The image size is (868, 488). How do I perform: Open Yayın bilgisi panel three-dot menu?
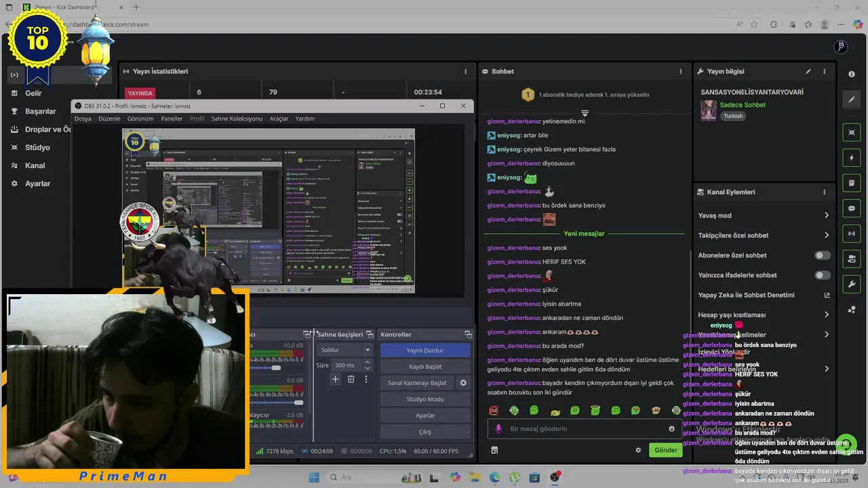coord(825,71)
